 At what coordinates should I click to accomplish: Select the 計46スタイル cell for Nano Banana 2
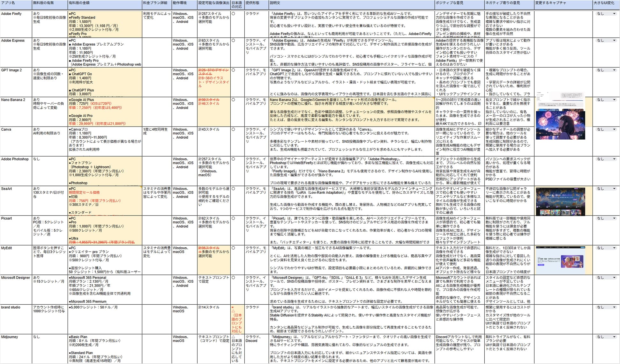pos(214,112)
